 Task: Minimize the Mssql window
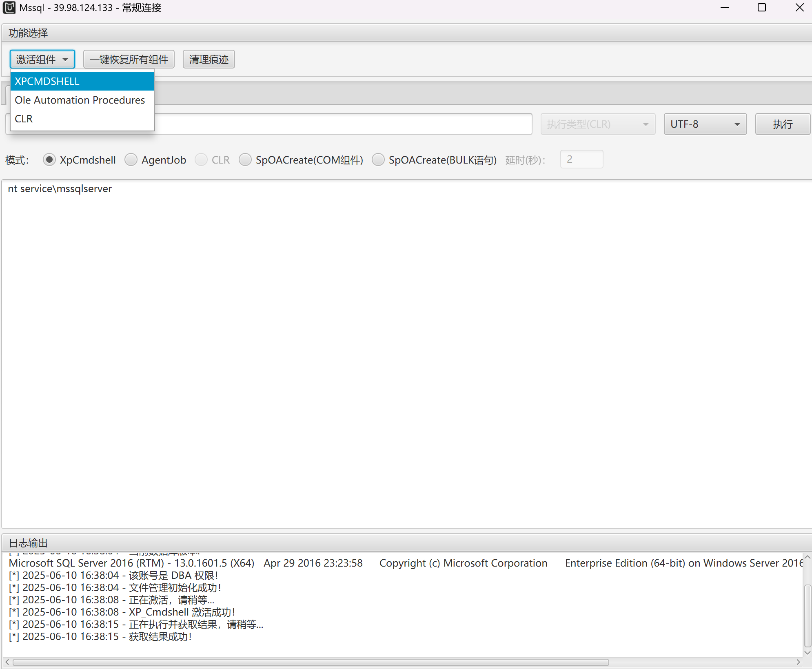725,8
